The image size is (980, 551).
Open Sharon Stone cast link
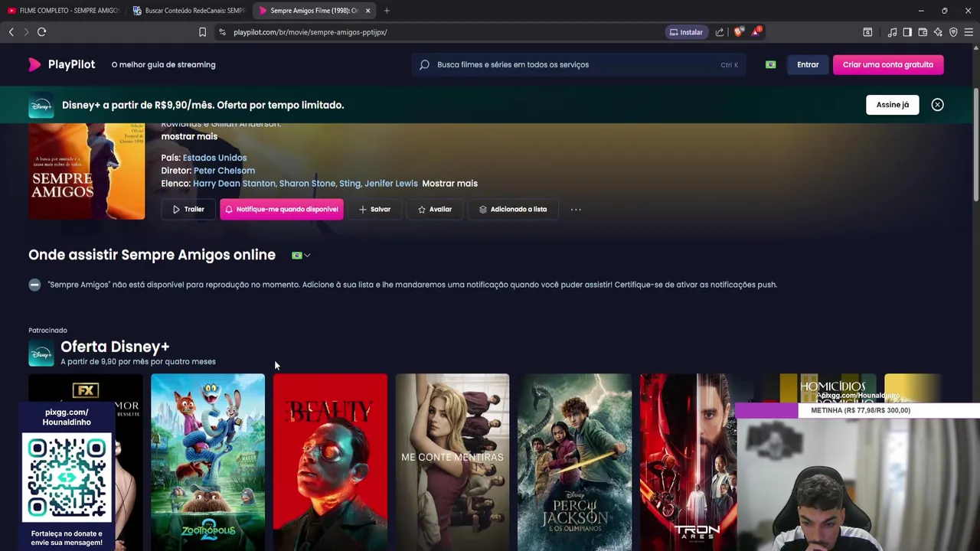[307, 184]
